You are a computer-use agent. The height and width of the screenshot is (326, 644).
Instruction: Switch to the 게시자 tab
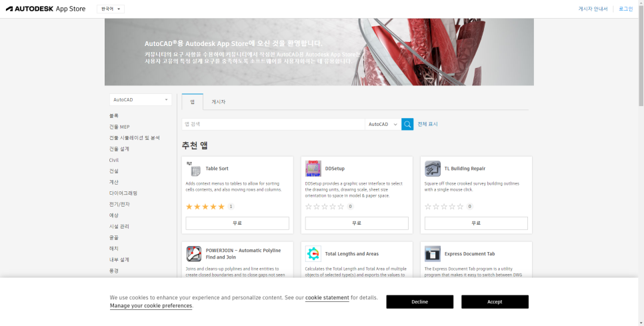219,102
